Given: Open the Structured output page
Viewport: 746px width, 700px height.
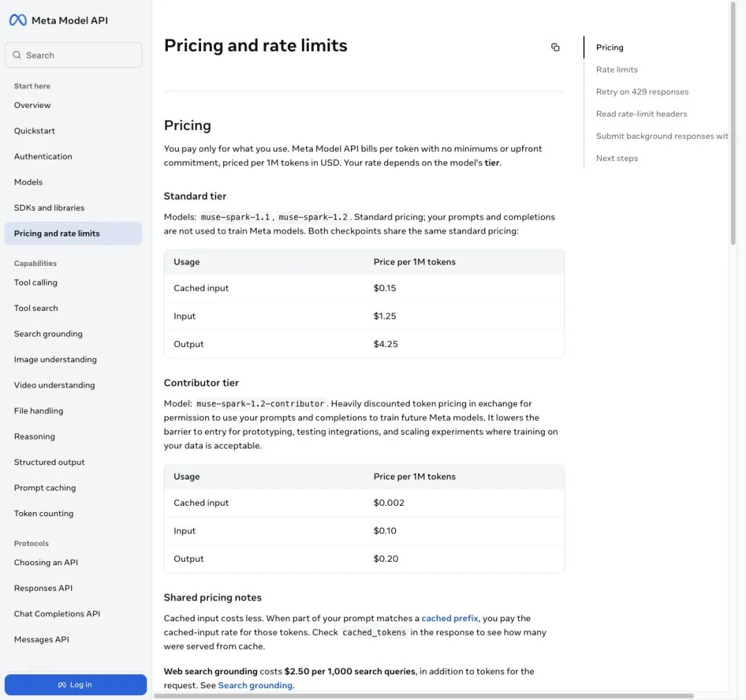Looking at the screenshot, I should [x=49, y=462].
